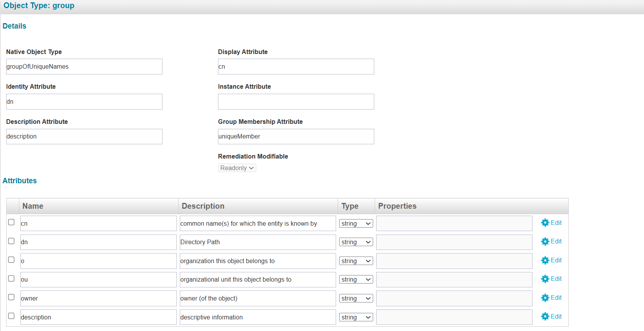Open the Type dropdown for cn attribute

coord(356,224)
